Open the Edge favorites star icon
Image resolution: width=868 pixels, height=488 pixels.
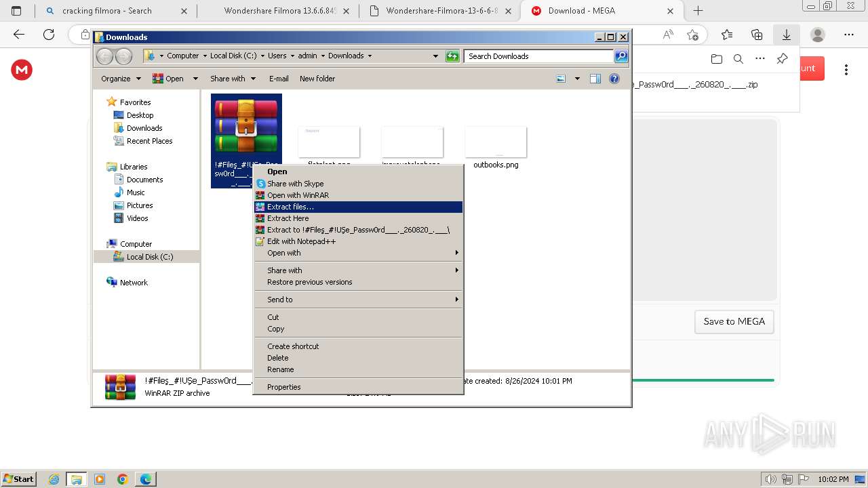click(x=727, y=35)
